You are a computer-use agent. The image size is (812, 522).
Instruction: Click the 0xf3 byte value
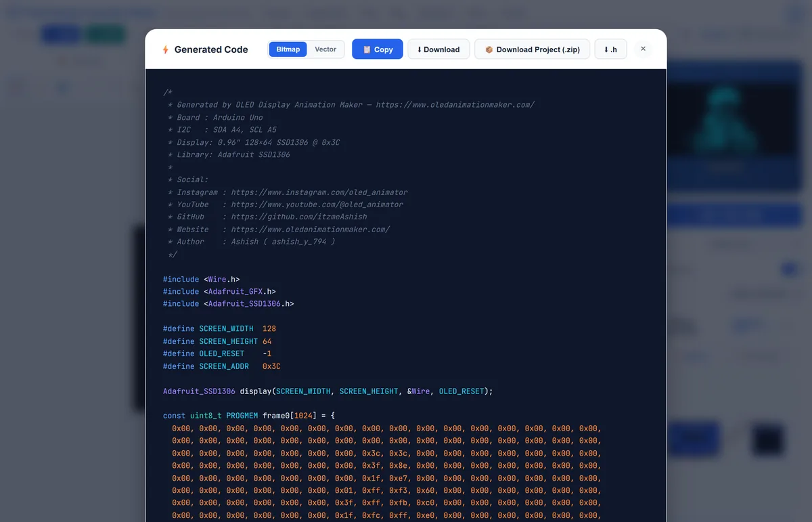[x=399, y=491]
